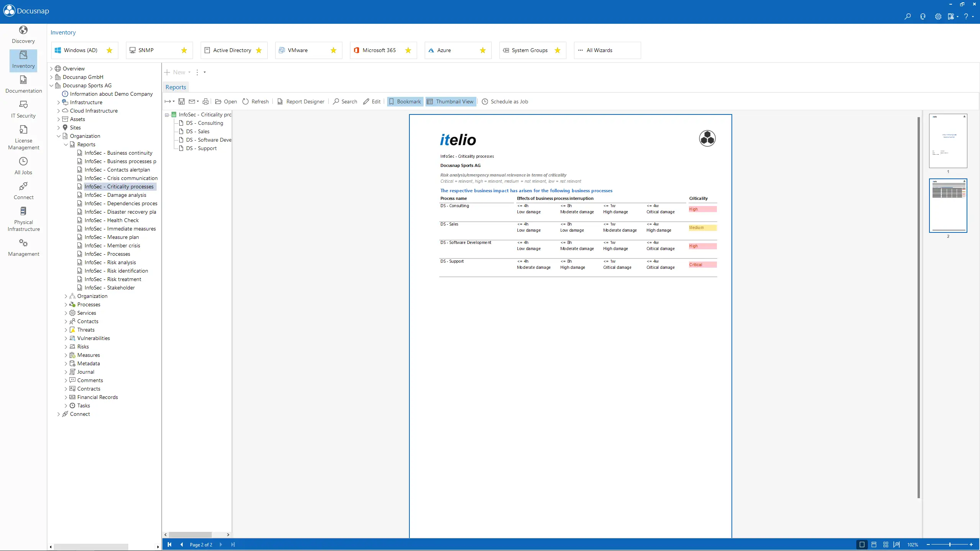Toggle Thumbnail View off
980x551 pixels.
451,101
